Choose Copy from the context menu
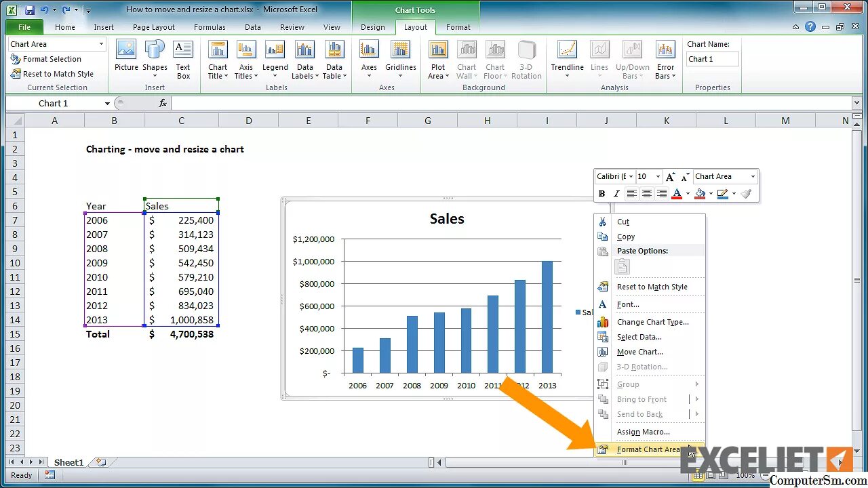Image resolution: width=868 pixels, height=488 pixels. point(626,237)
